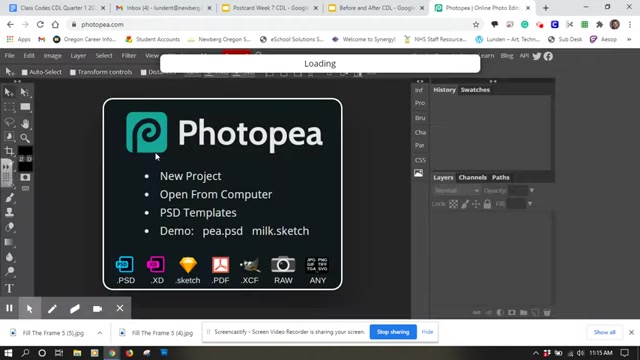The width and height of the screenshot is (640, 360).
Task: Click the lock transparent pixels icon
Action: 453,204
